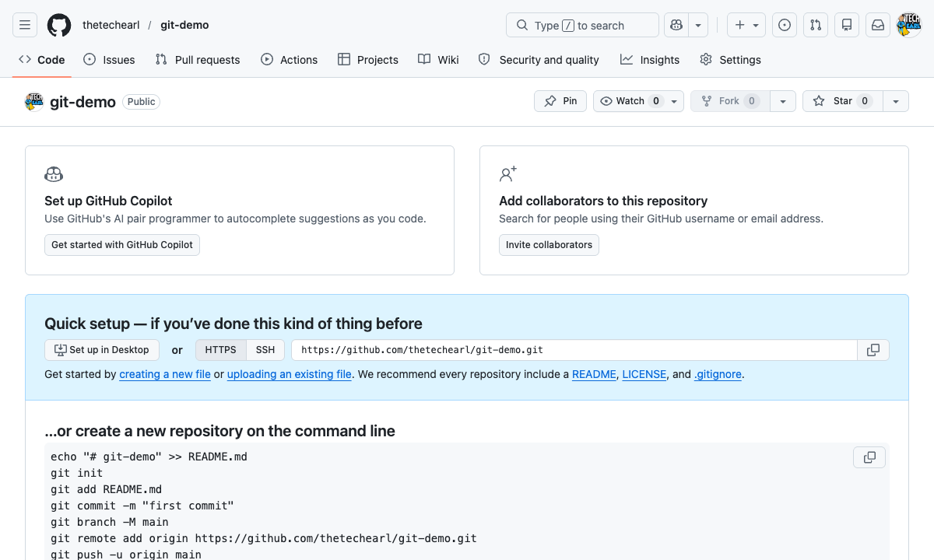The width and height of the screenshot is (934, 560).
Task: Open the creating a new file link
Action: (165, 374)
